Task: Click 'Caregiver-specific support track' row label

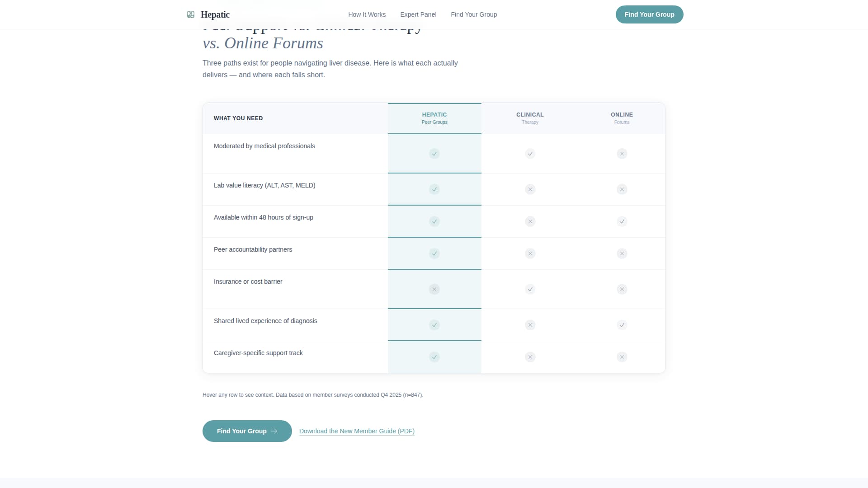Action: pyautogui.click(x=258, y=353)
